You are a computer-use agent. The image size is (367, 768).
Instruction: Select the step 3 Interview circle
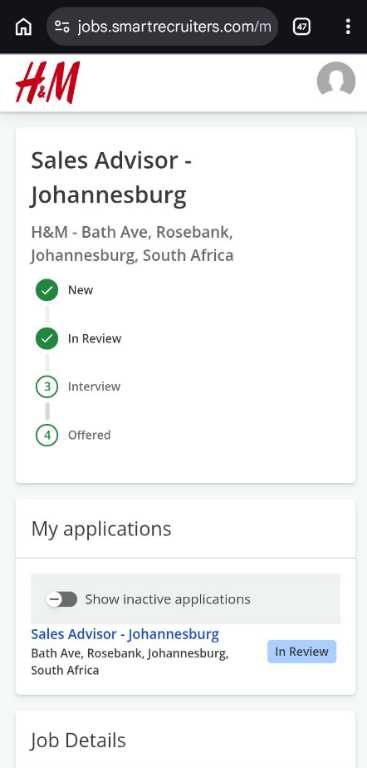47,387
